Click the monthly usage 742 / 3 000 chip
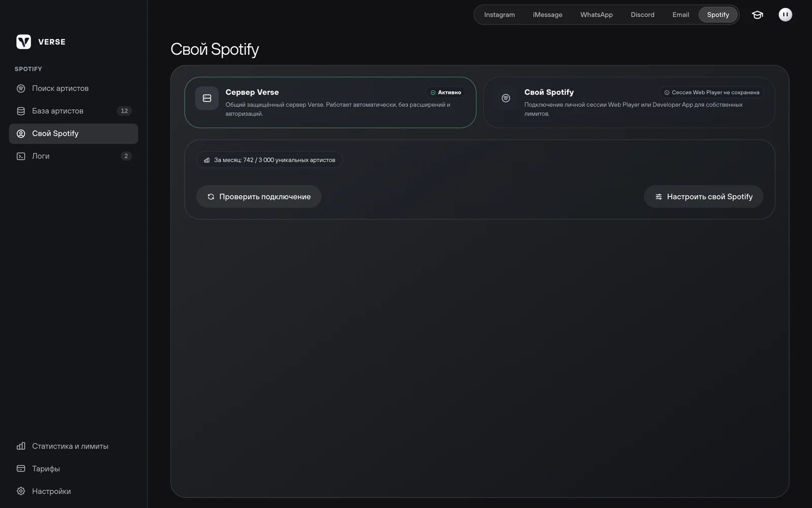The height and width of the screenshot is (508, 812). (x=269, y=160)
